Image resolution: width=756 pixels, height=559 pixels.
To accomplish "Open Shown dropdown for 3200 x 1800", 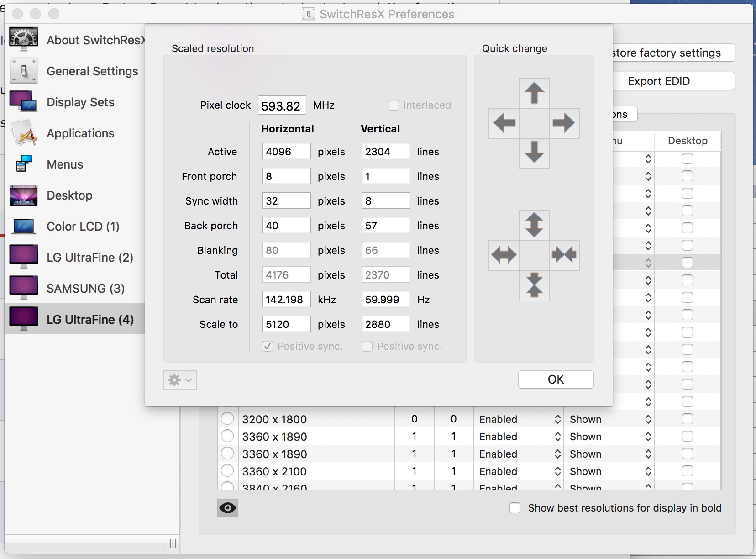I will click(x=610, y=419).
